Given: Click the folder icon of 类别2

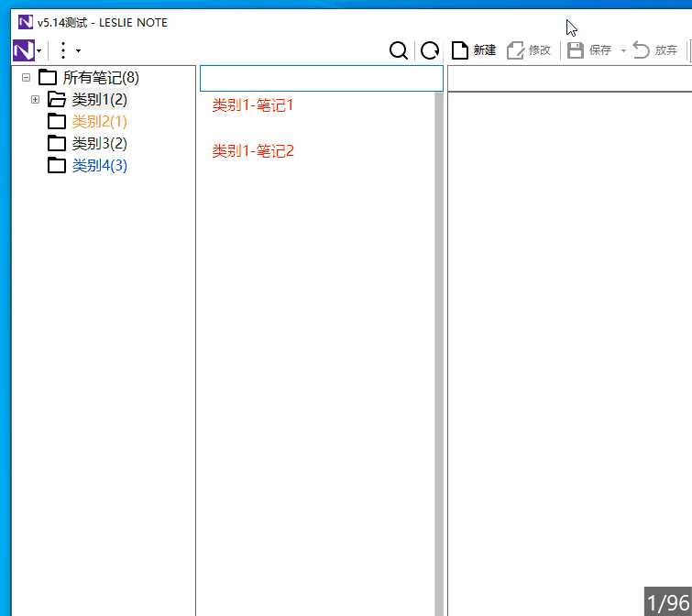Looking at the screenshot, I should 57,121.
